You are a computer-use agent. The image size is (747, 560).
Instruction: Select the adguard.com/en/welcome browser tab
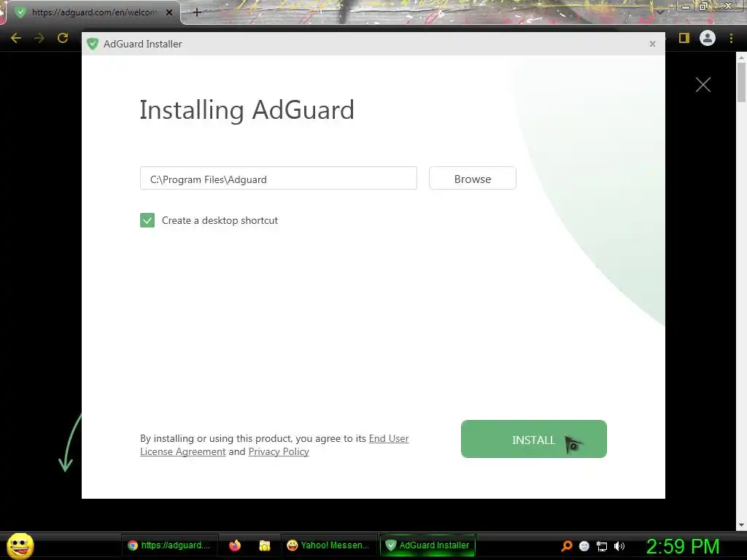tap(93, 12)
